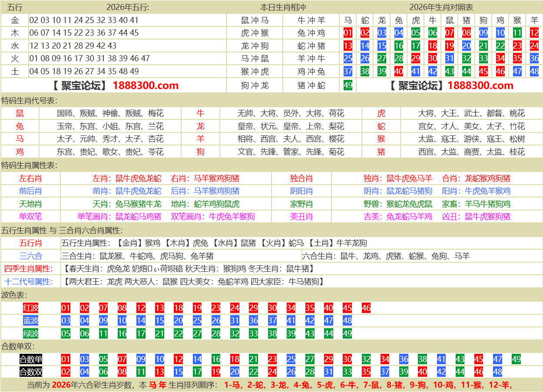Image resolution: width=543 pixels, height=392 pixels.
Task: Click number 46 in the 红波 row
Action: click(x=366, y=308)
